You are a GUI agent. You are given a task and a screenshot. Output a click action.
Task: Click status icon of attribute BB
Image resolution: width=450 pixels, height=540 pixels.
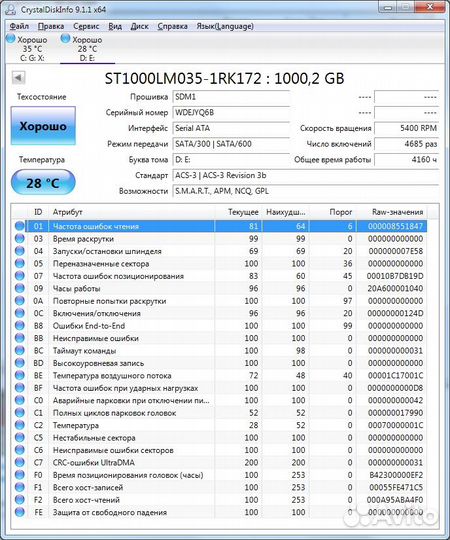(20, 338)
